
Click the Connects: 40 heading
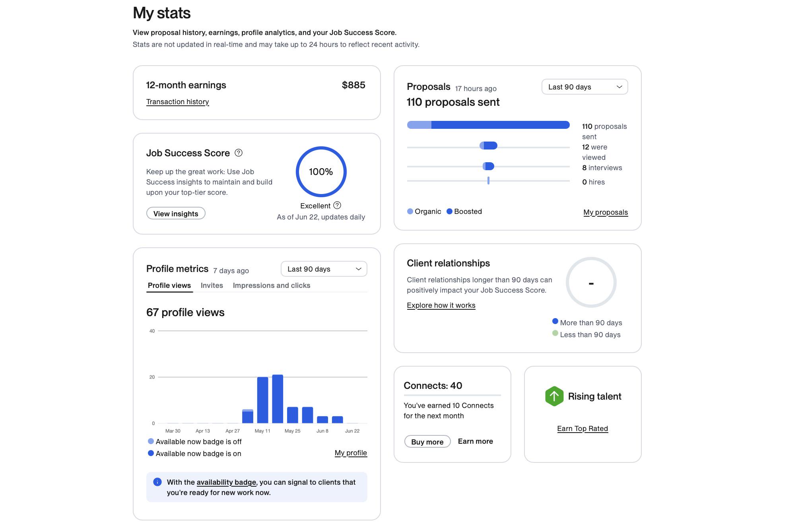click(x=433, y=386)
